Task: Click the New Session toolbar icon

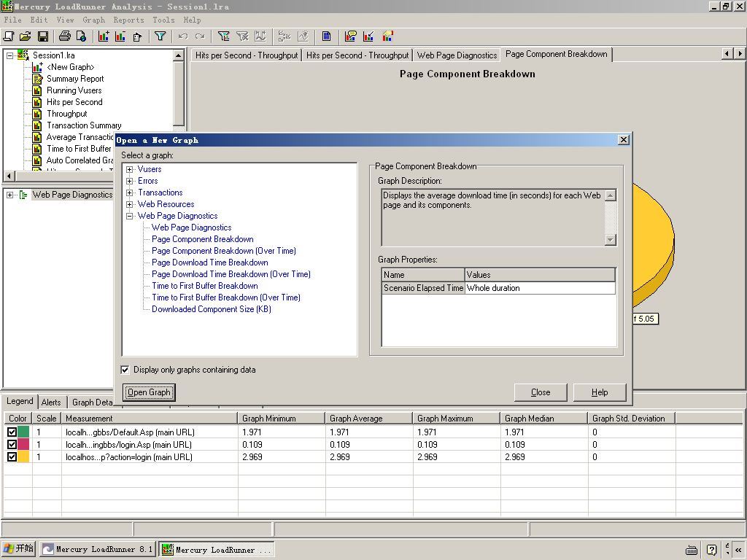Action: point(9,36)
